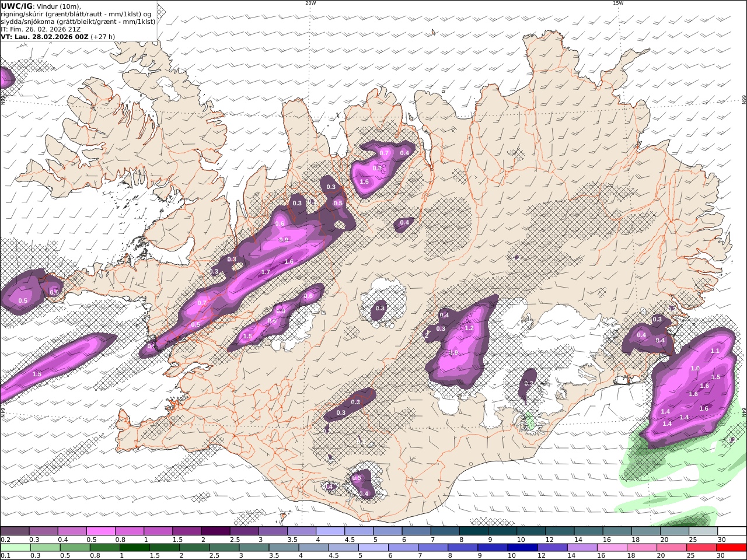Click the greyish-mauve swatch above the 0.2 label
This screenshot has height=560, width=747.
pos(15,531)
